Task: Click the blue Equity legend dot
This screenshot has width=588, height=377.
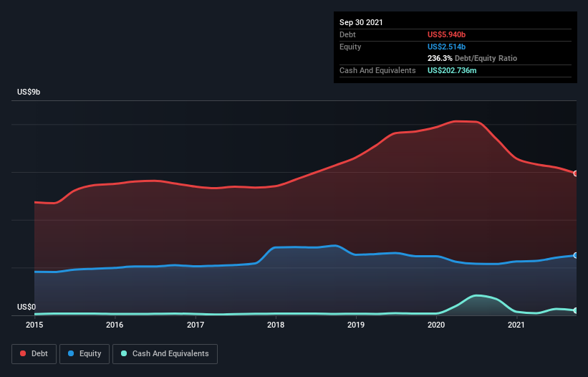Action: 71,353
